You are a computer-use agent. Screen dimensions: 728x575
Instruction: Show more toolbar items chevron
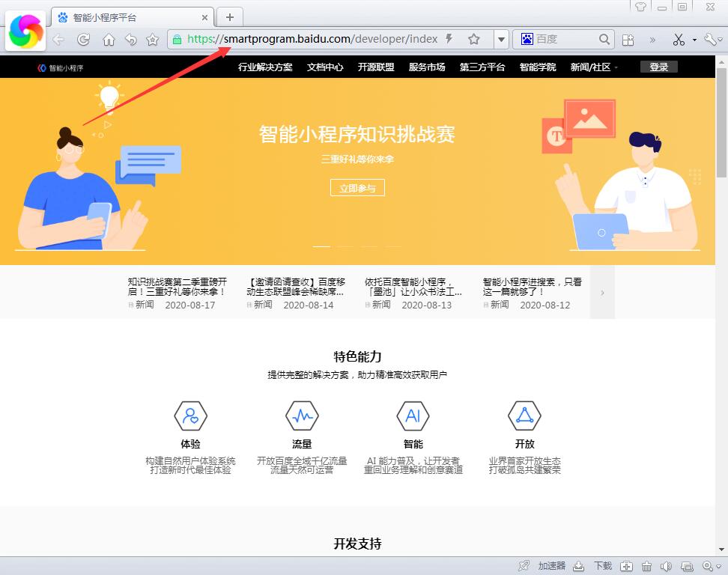click(652, 40)
